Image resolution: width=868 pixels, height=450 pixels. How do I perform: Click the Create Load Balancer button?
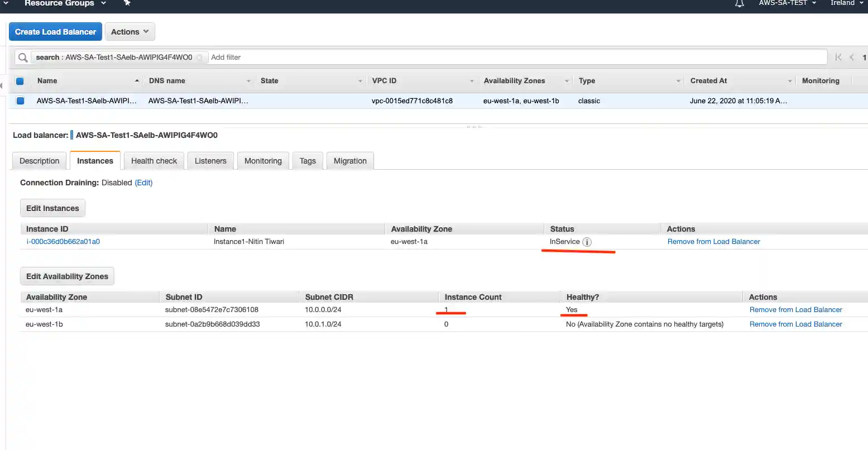click(x=55, y=32)
